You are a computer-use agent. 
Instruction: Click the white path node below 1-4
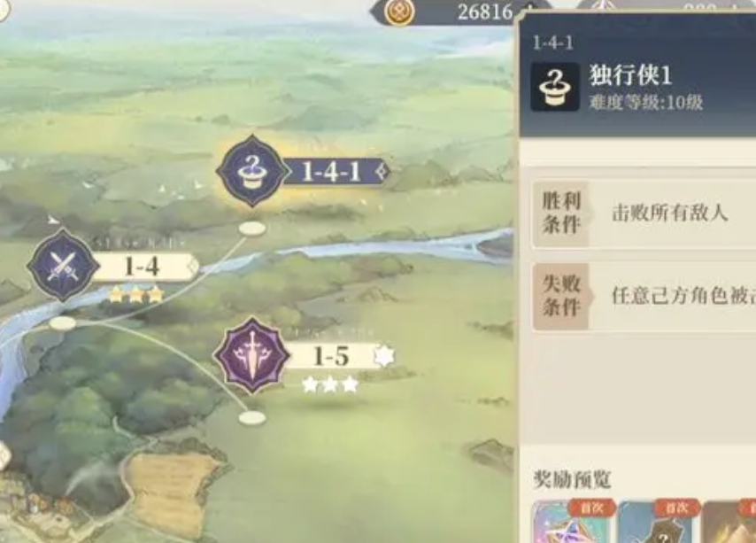tap(63, 323)
